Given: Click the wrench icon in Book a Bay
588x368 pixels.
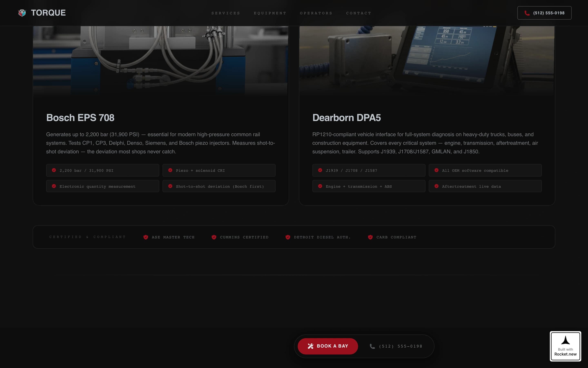Looking at the screenshot, I should (x=311, y=346).
